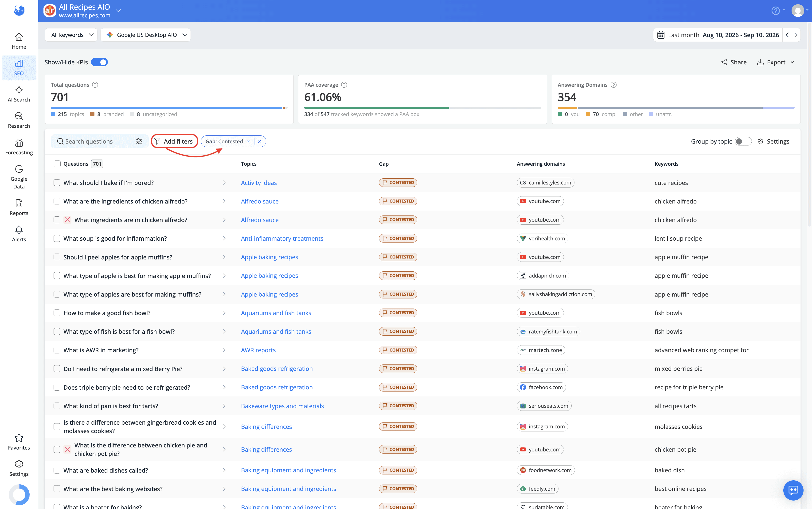Sort by Topics column header
Image resolution: width=812 pixels, height=509 pixels.
(x=249, y=164)
